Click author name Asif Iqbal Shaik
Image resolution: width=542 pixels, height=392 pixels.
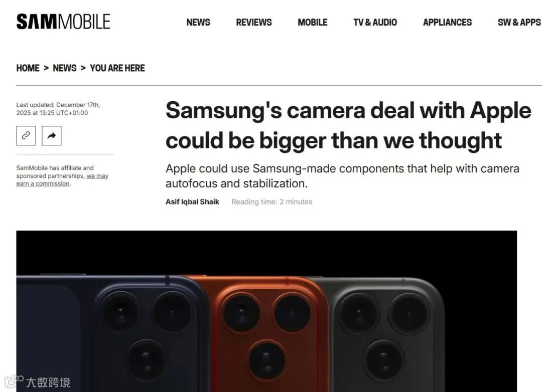[192, 202]
